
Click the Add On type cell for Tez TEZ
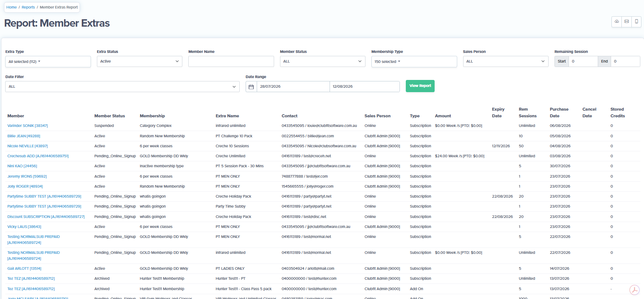(x=417, y=289)
